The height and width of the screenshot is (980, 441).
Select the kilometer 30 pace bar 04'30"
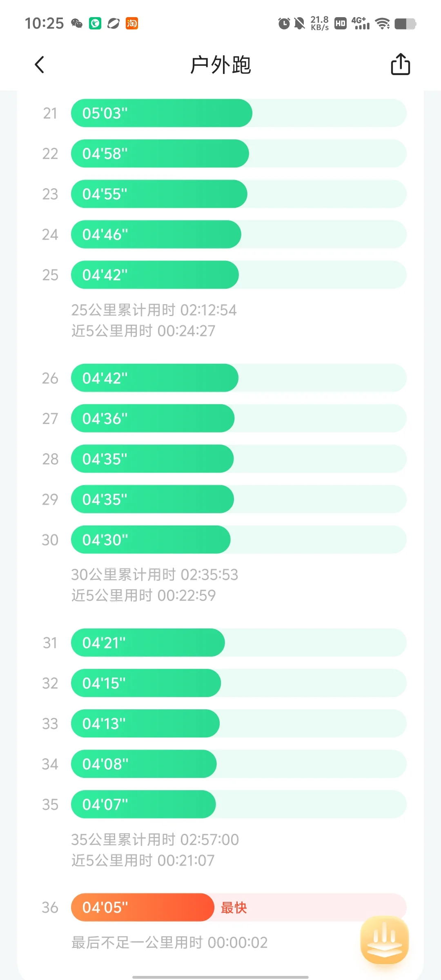point(151,539)
